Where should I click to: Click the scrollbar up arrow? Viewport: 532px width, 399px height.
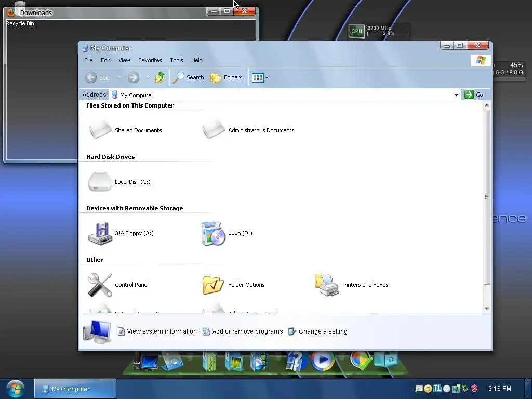tap(487, 105)
